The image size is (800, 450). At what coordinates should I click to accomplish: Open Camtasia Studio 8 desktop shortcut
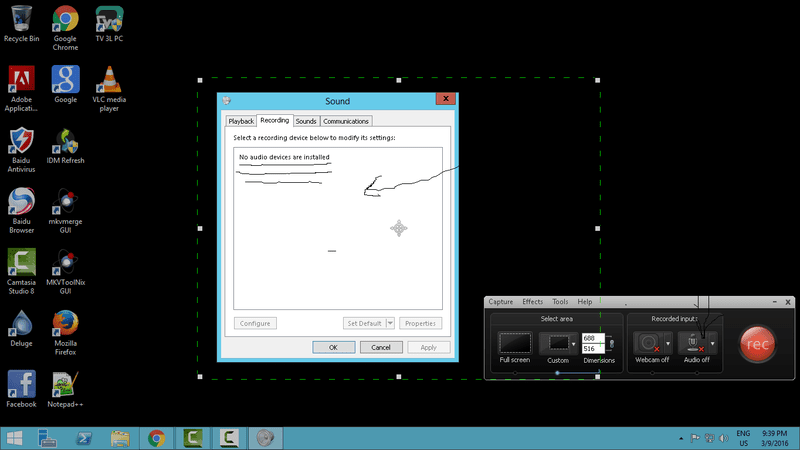click(22, 268)
